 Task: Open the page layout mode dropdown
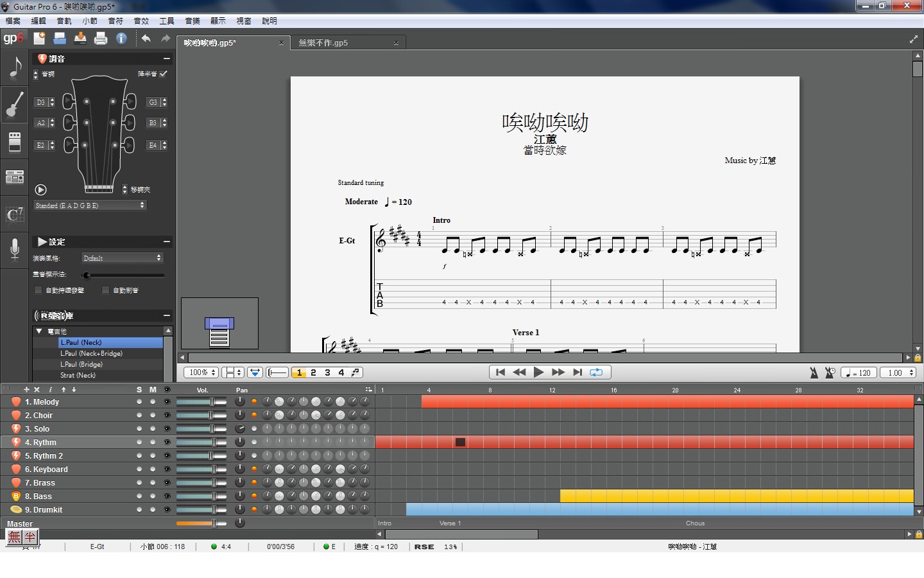point(232,372)
